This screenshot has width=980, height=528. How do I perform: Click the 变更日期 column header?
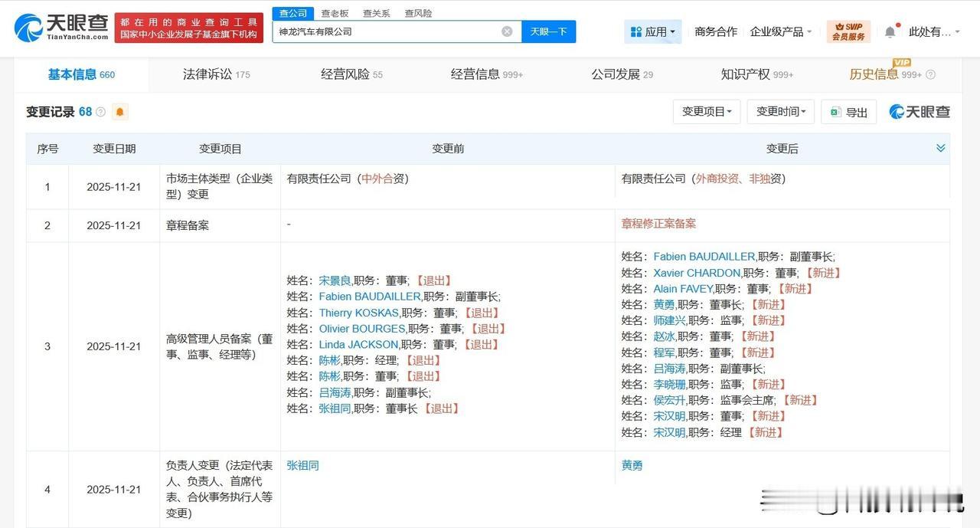pyautogui.click(x=114, y=149)
